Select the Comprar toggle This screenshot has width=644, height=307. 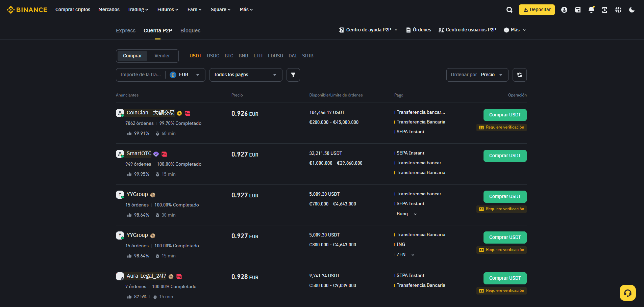click(132, 56)
